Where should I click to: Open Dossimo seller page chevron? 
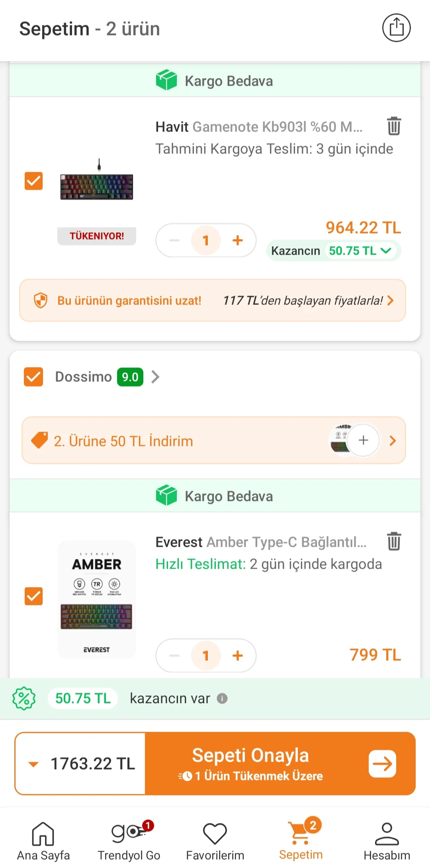(x=155, y=377)
